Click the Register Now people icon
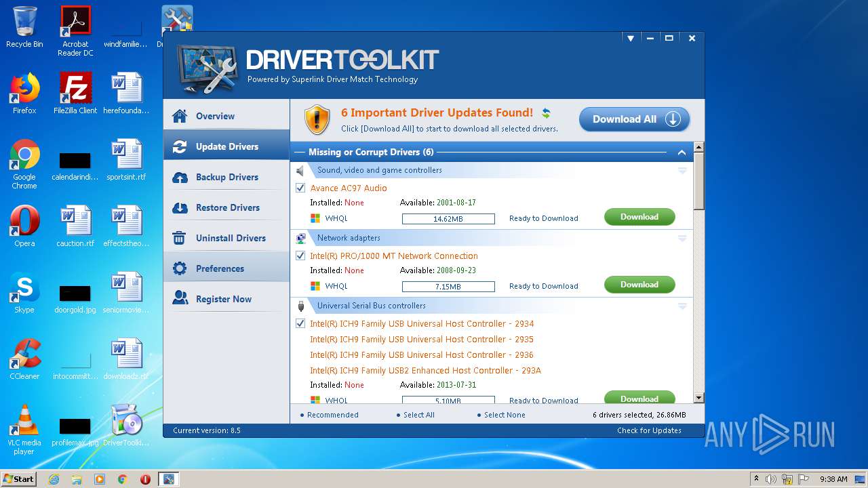868x488 pixels. [180, 299]
